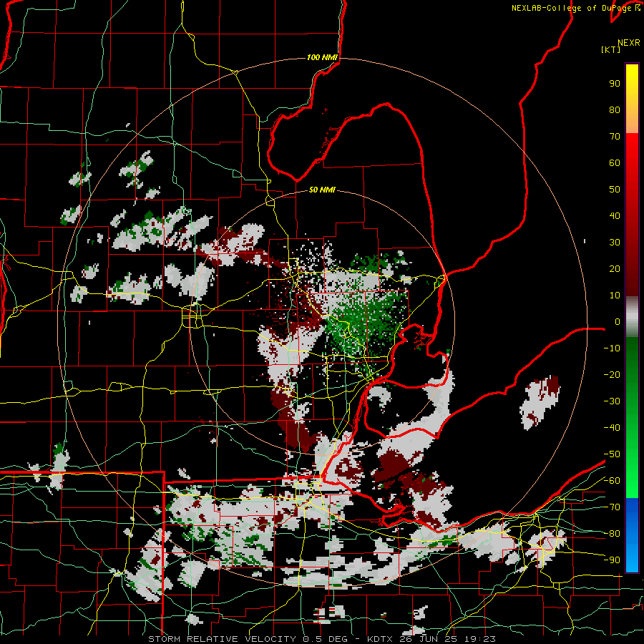Select the -90 scale value
The width and height of the screenshot is (644, 644).
point(612,560)
